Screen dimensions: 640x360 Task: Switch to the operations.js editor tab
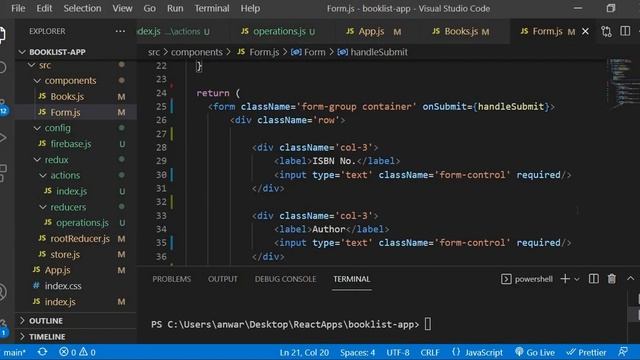click(278, 31)
